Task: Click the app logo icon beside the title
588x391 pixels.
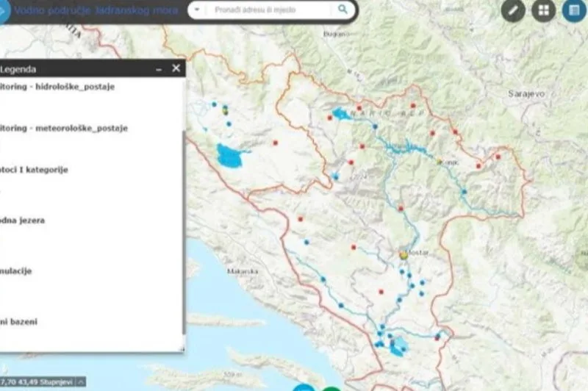Action: (x=3, y=11)
